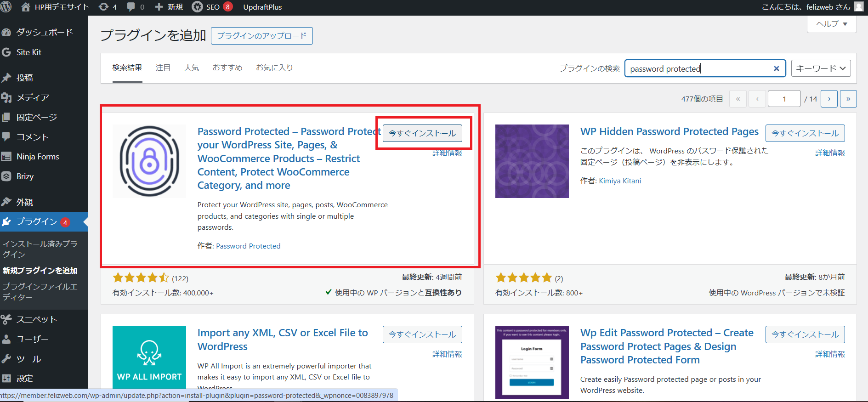Open 外観 brush icon in sidebar
This screenshot has width=868, height=402.
6,202
